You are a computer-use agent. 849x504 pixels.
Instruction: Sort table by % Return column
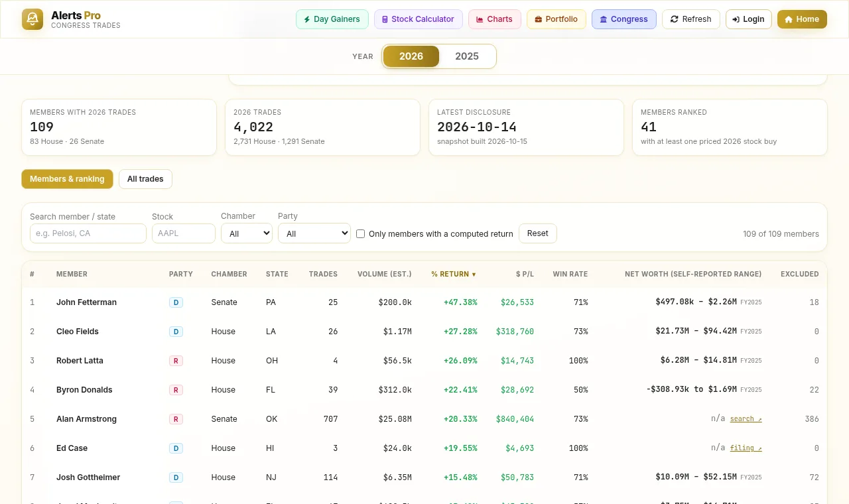click(x=454, y=274)
